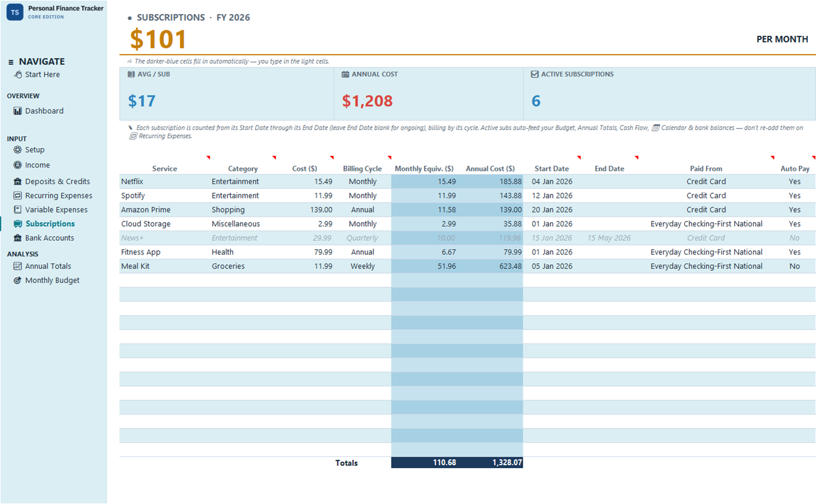Select the Spotify service cell

(164, 195)
